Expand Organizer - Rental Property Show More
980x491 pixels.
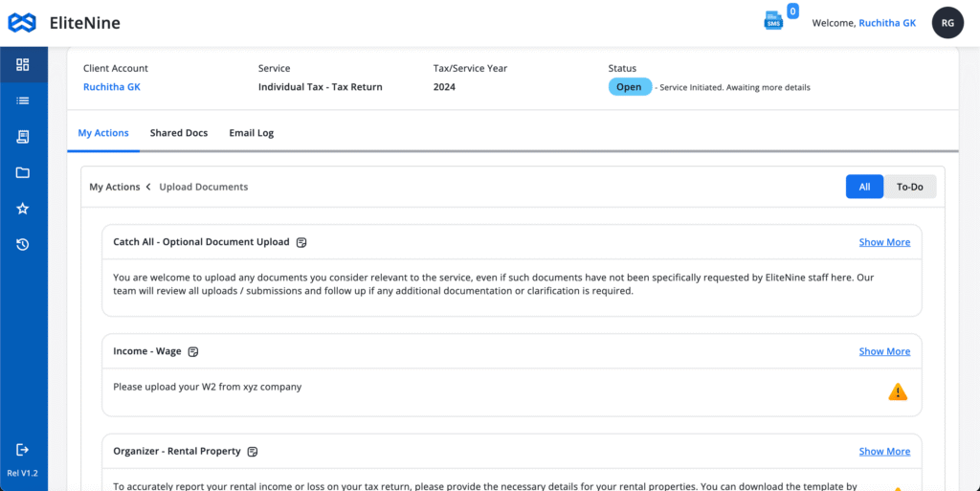(884, 451)
